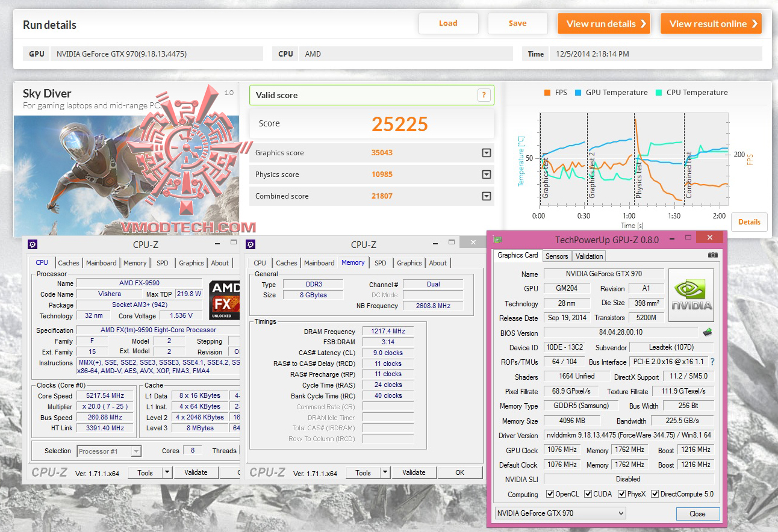Click Validate in CPU-Z memory window

(414, 472)
